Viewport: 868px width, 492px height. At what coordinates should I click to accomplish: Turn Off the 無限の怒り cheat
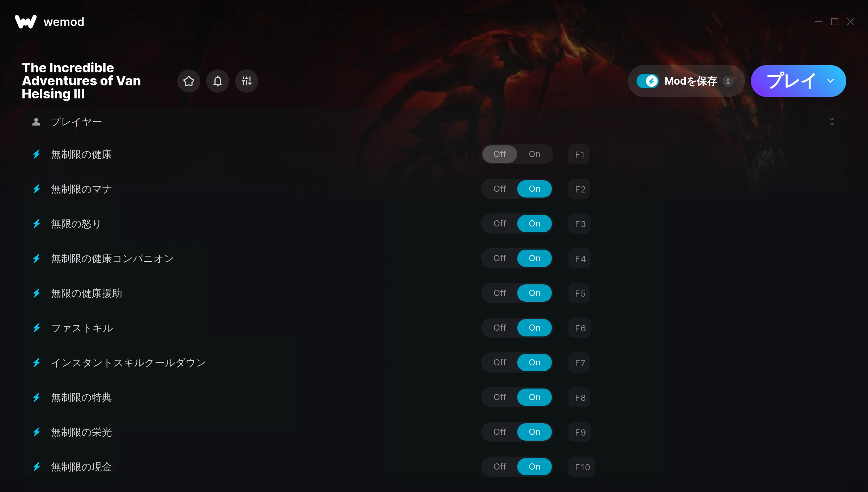point(499,224)
